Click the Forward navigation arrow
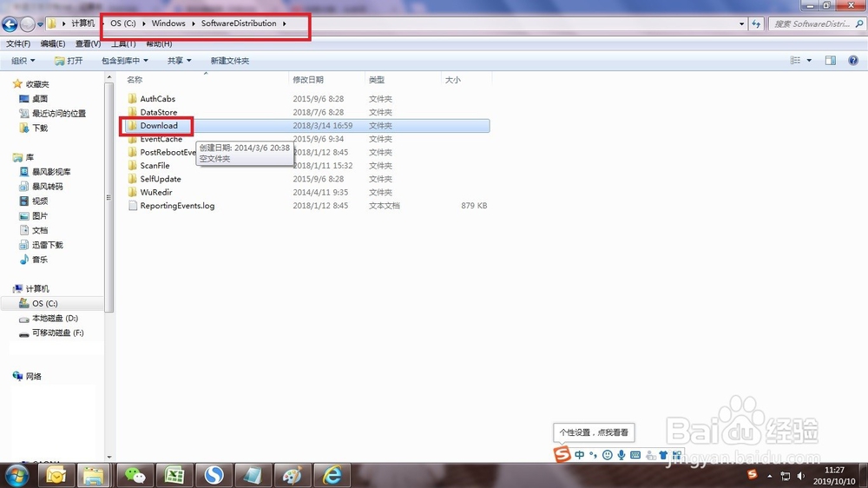This screenshot has width=868, height=488. (27, 23)
